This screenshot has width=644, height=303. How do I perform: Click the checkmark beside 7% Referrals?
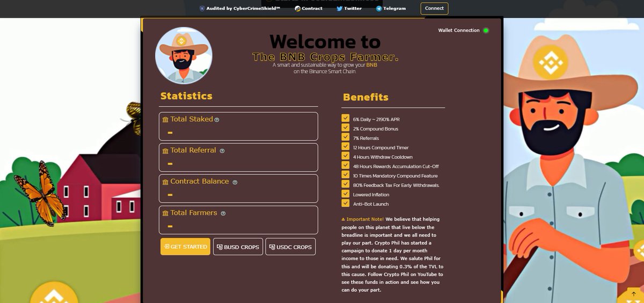coord(346,137)
